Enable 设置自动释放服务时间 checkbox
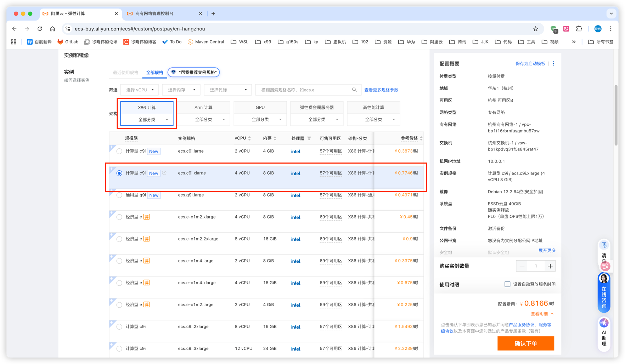 507,284
